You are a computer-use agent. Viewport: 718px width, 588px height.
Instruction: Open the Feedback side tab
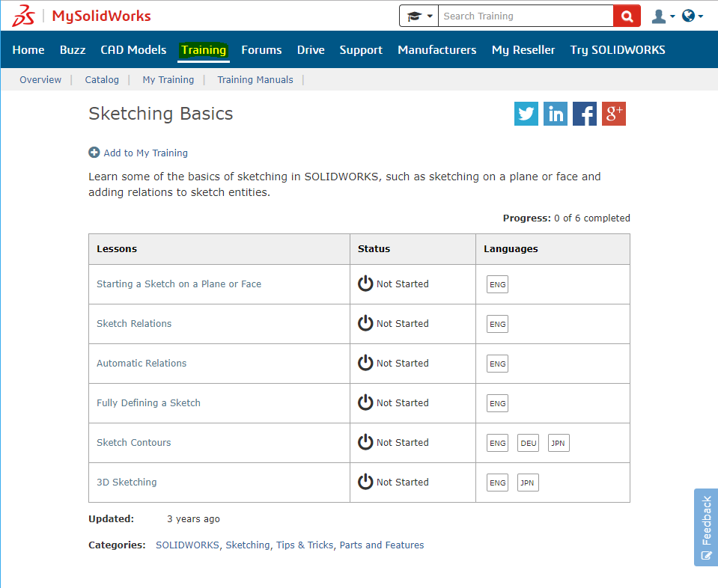[706, 527]
